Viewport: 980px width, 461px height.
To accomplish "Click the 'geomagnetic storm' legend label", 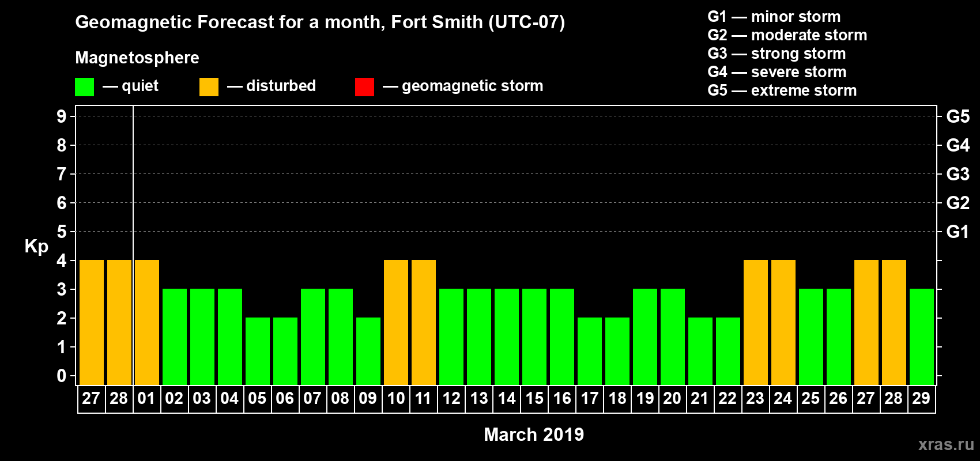I will (x=472, y=86).
